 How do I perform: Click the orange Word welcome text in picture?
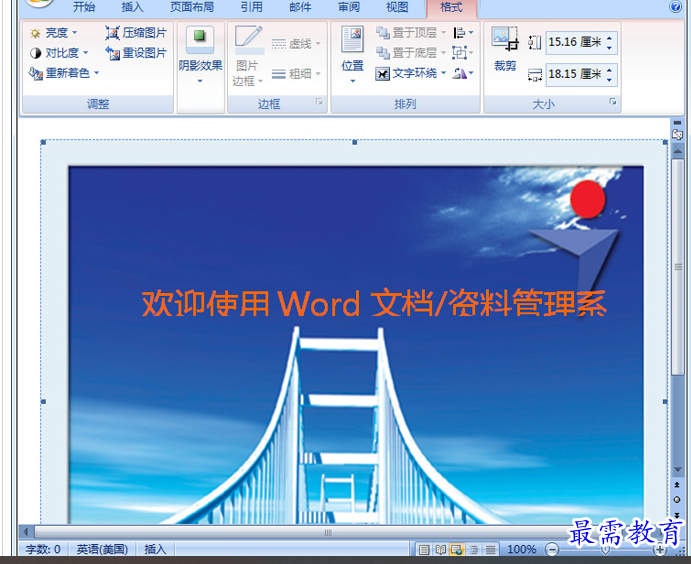(374, 303)
